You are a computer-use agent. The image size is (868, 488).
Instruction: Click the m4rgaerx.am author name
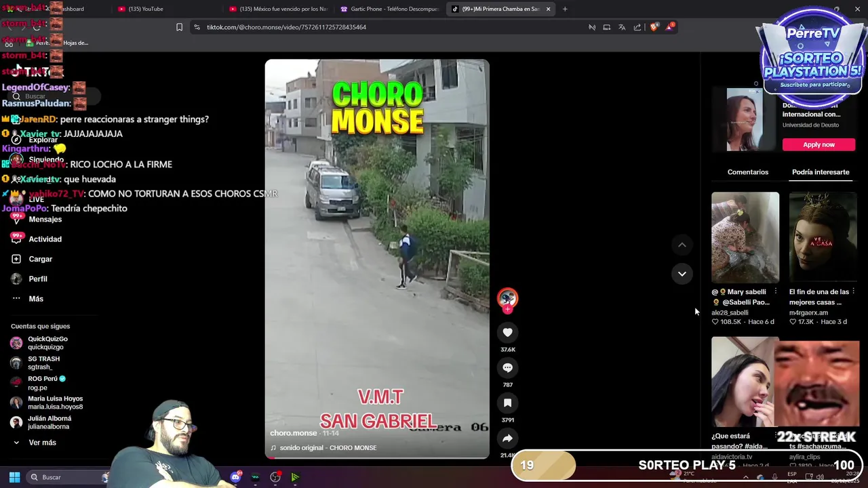point(808,313)
